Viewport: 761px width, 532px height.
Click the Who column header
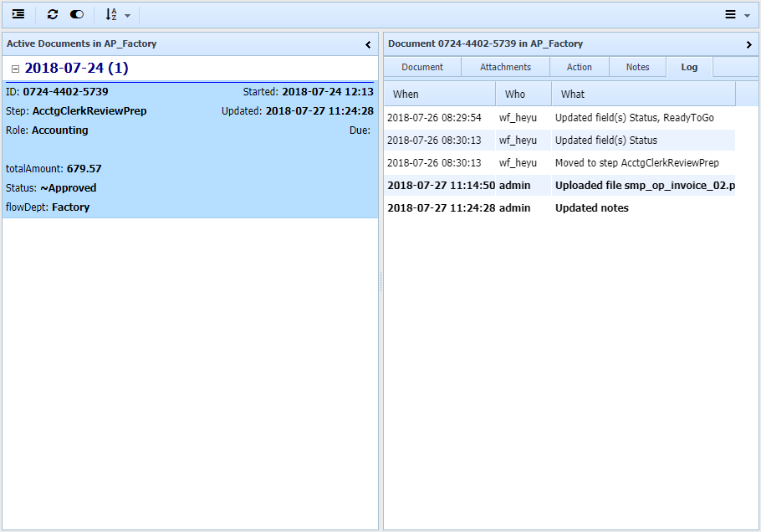pyautogui.click(x=523, y=94)
